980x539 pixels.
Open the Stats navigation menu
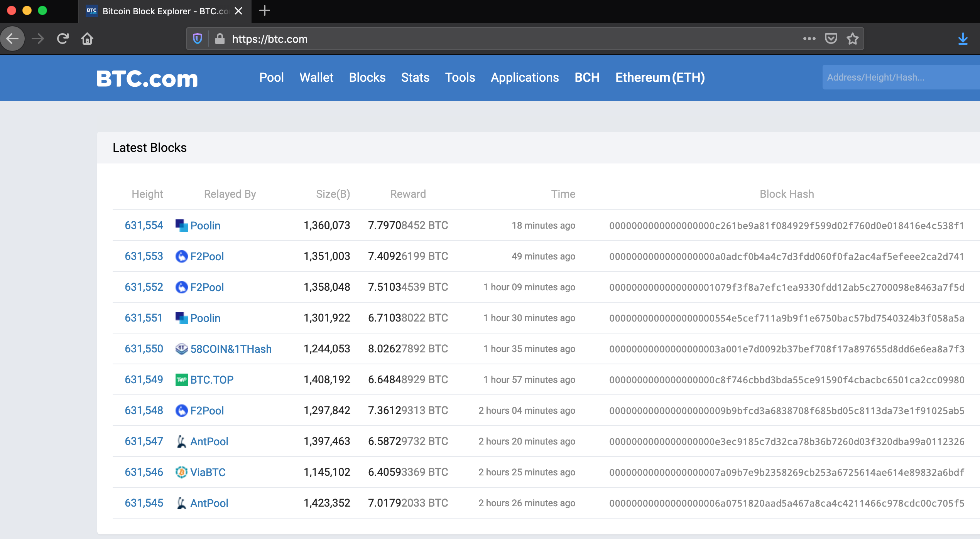[415, 77]
